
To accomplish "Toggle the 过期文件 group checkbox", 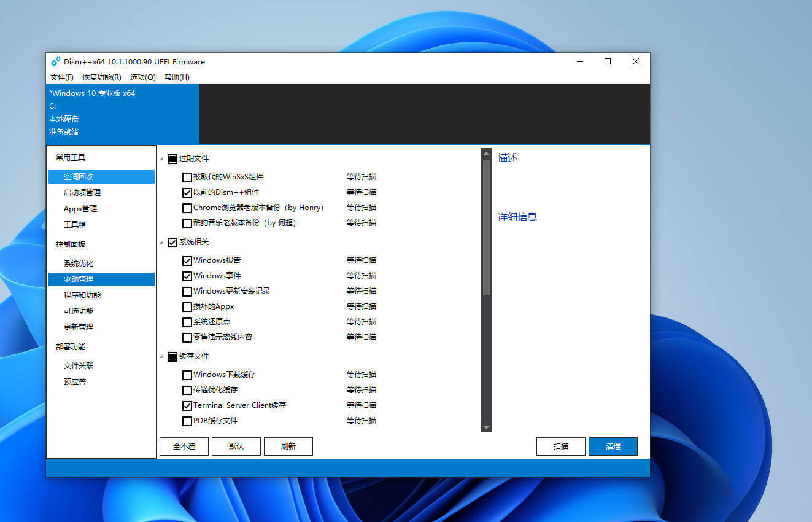I will [172, 158].
